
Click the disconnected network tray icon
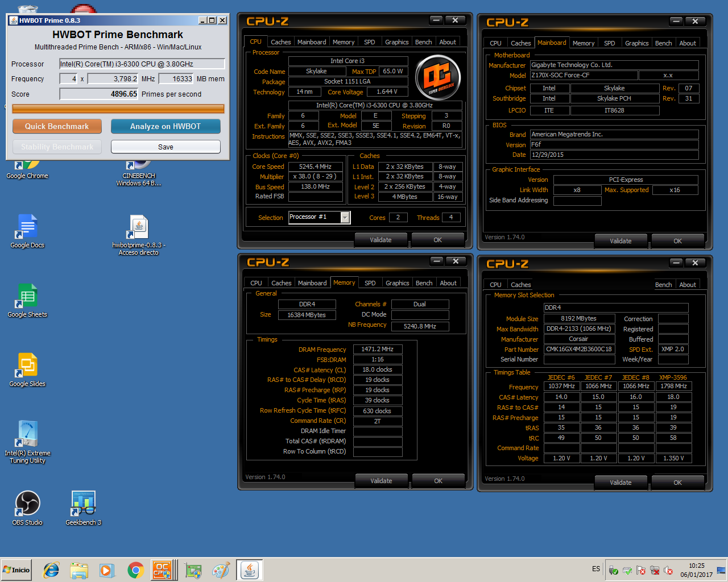(x=655, y=570)
